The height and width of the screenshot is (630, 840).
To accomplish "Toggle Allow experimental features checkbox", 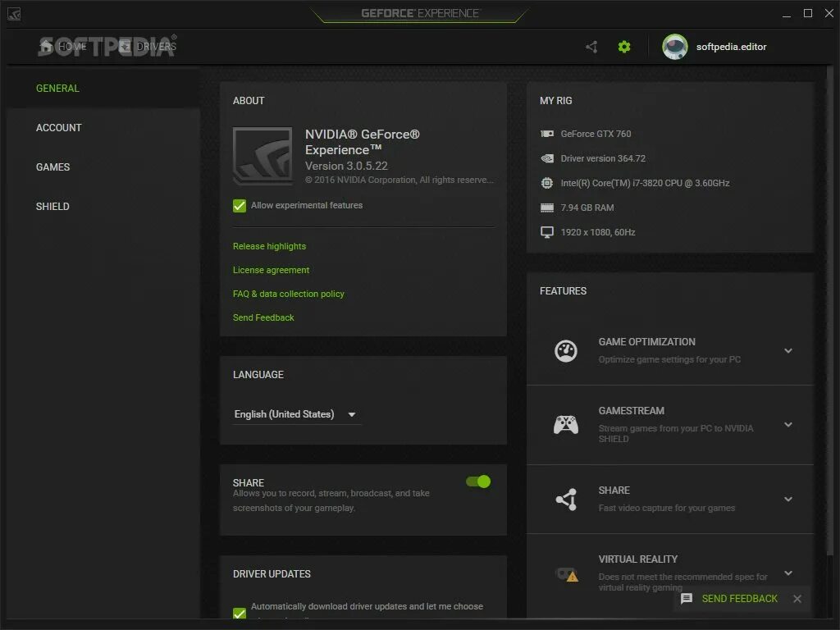I will point(240,206).
